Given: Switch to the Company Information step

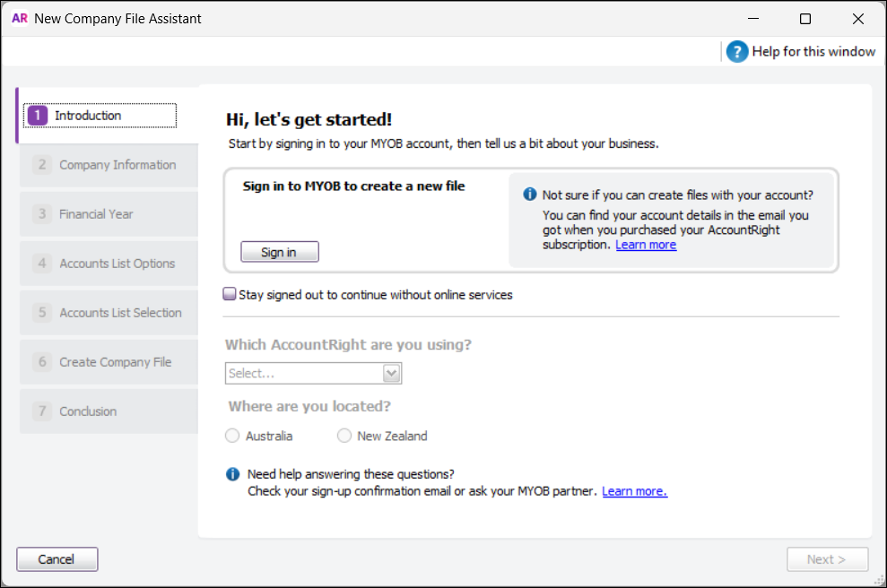Looking at the screenshot, I should coord(108,164).
